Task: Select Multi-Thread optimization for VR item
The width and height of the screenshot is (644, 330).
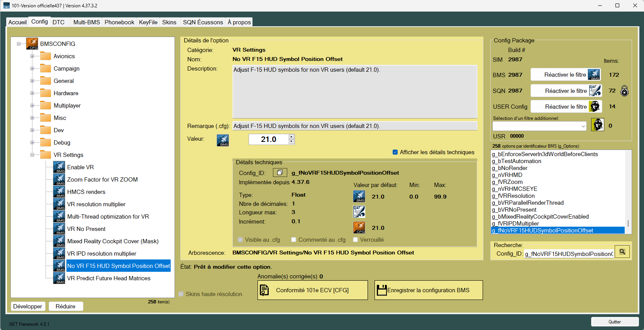Action: [x=108, y=216]
